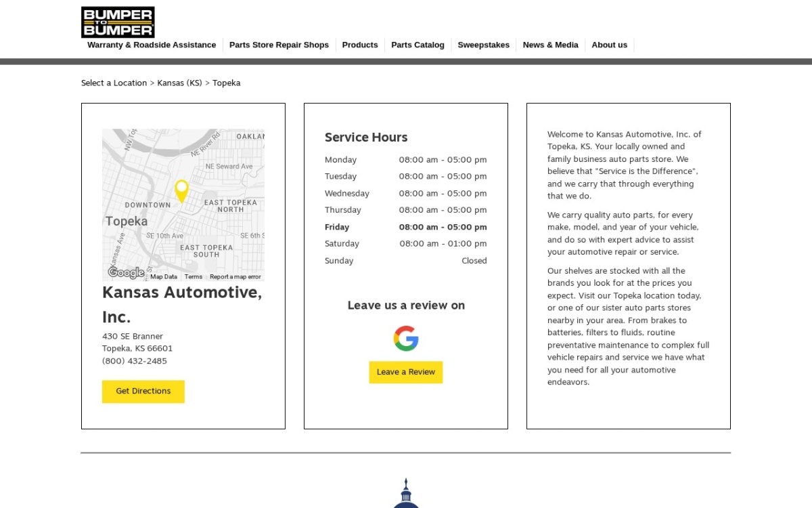Click the capitol dome icon below the divider
The width and height of the screenshot is (812, 508).
(x=406, y=492)
